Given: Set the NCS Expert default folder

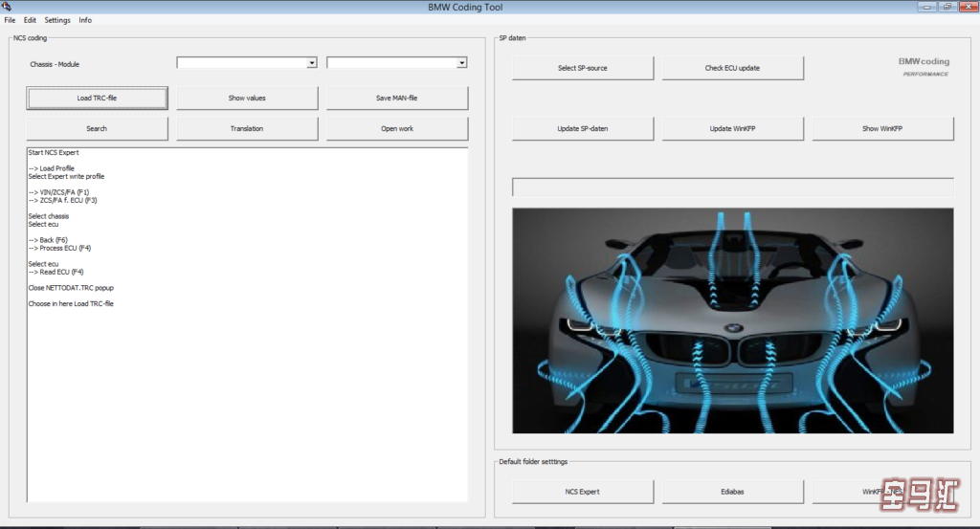Looking at the screenshot, I should coord(583,492).
